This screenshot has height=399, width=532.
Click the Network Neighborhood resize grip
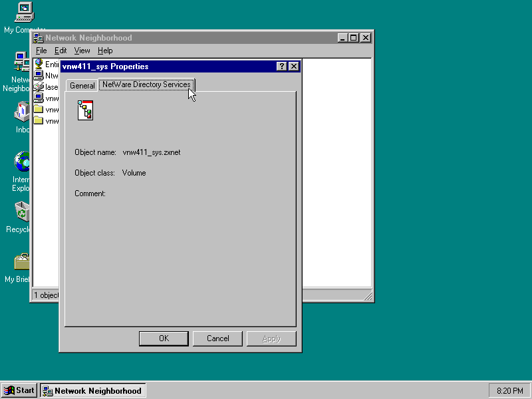(368, 296)
